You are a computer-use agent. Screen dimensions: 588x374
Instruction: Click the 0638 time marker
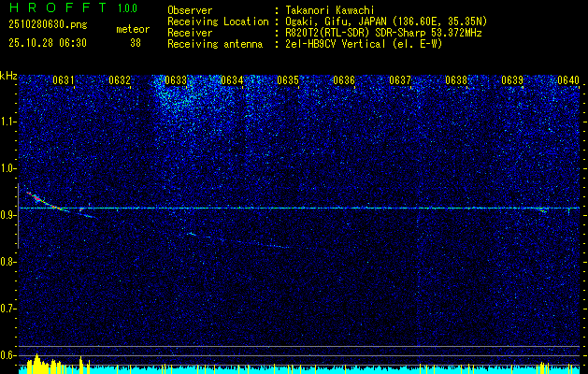(456, 79)
